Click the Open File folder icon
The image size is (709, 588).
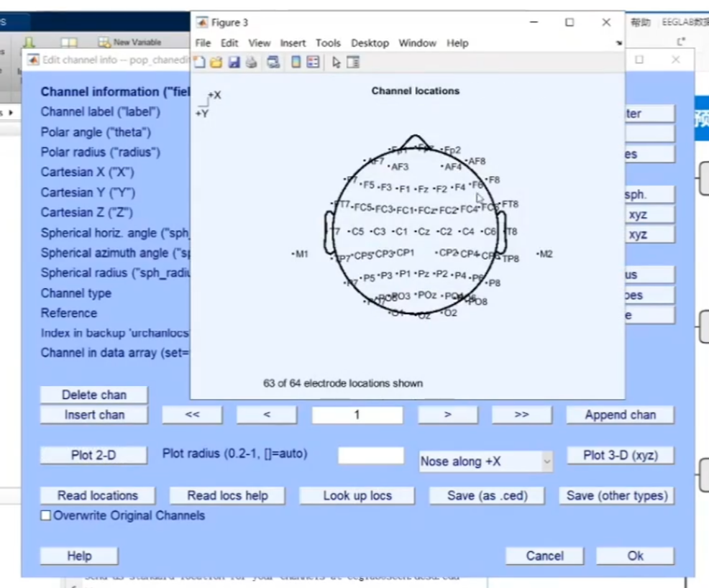pyautogui.click(x=216, y=63)
